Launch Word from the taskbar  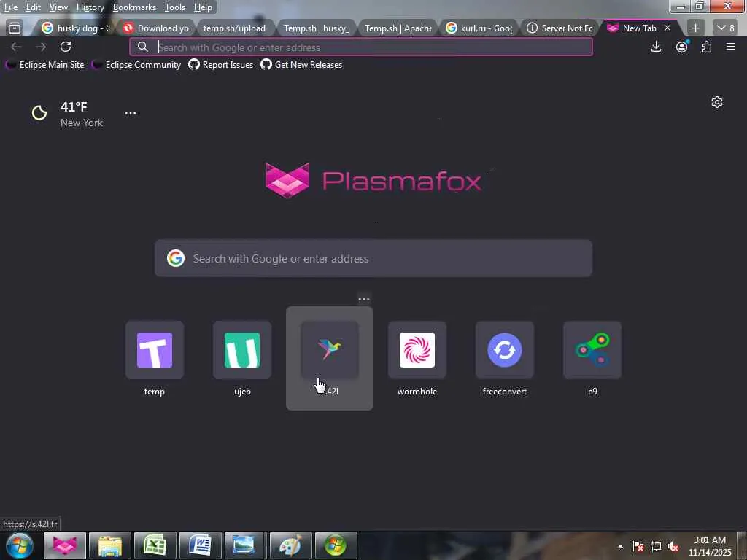tap(201, 545)
